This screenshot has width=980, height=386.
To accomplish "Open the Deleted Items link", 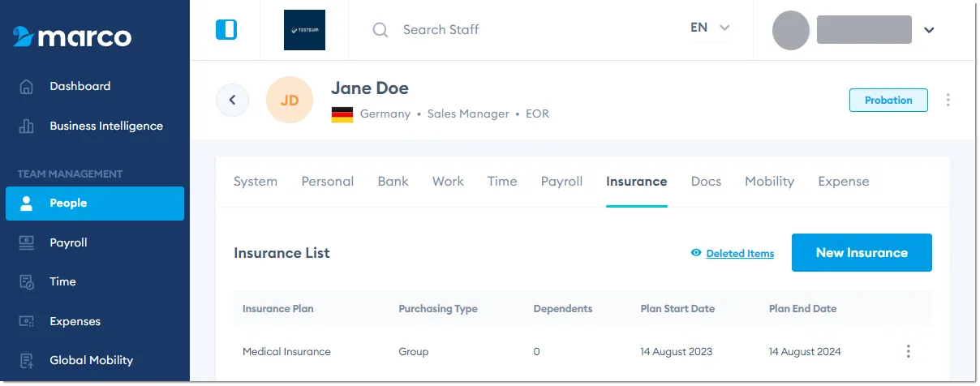I will pos(740,254).
